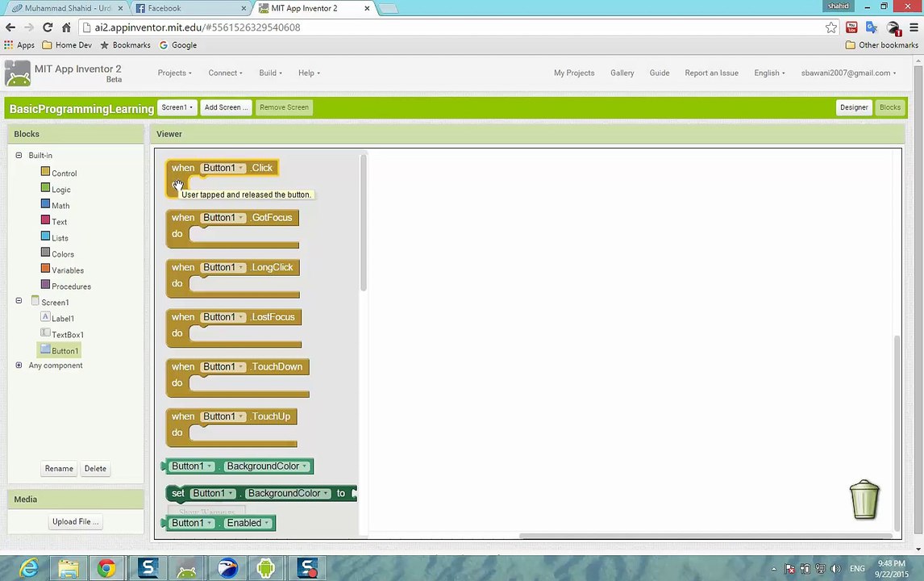Pick the when Button1.TouchDown block
Image resolution: width=924 pixels, height=581 pixels.
pos(238,378)
